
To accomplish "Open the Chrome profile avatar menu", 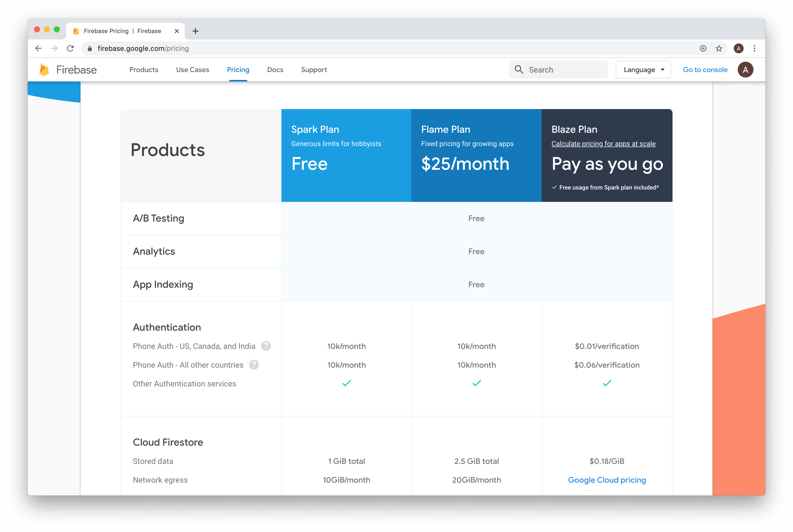I will (x=738, y=49).
